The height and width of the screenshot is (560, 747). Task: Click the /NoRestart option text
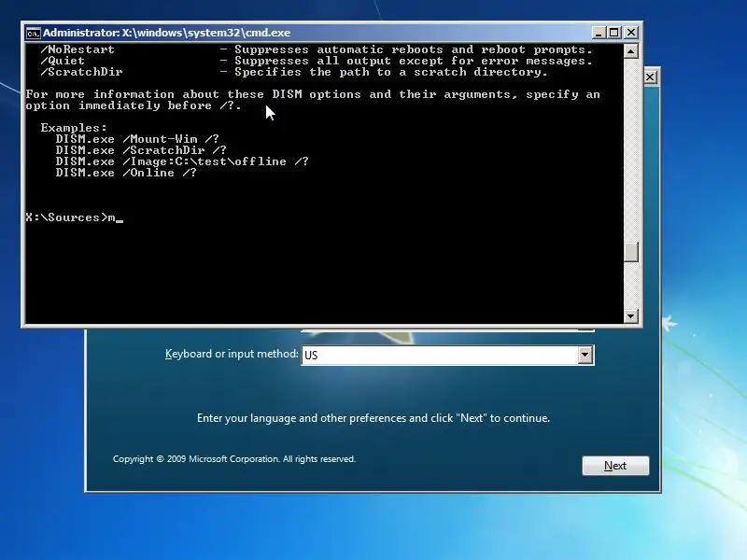pos(78,49)
